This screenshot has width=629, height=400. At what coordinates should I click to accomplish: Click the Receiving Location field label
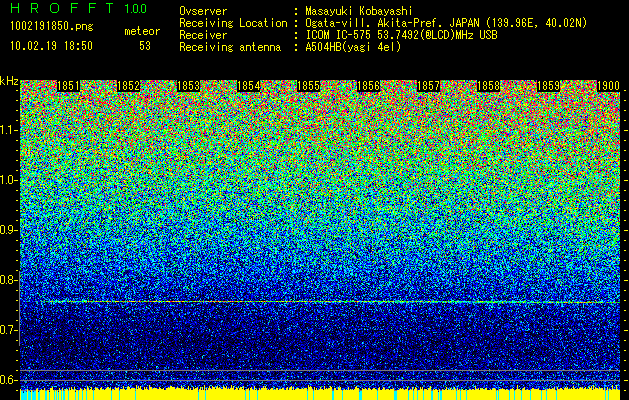233,23
